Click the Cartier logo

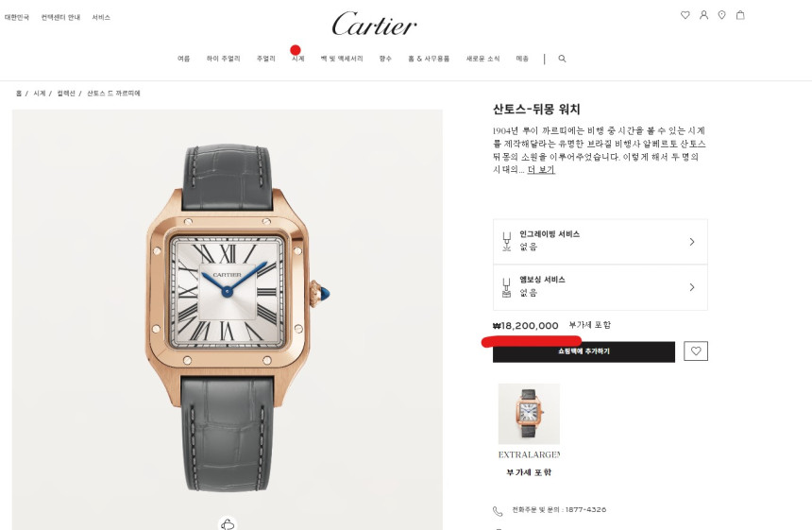pyautogui.click(x=374, y=25)
